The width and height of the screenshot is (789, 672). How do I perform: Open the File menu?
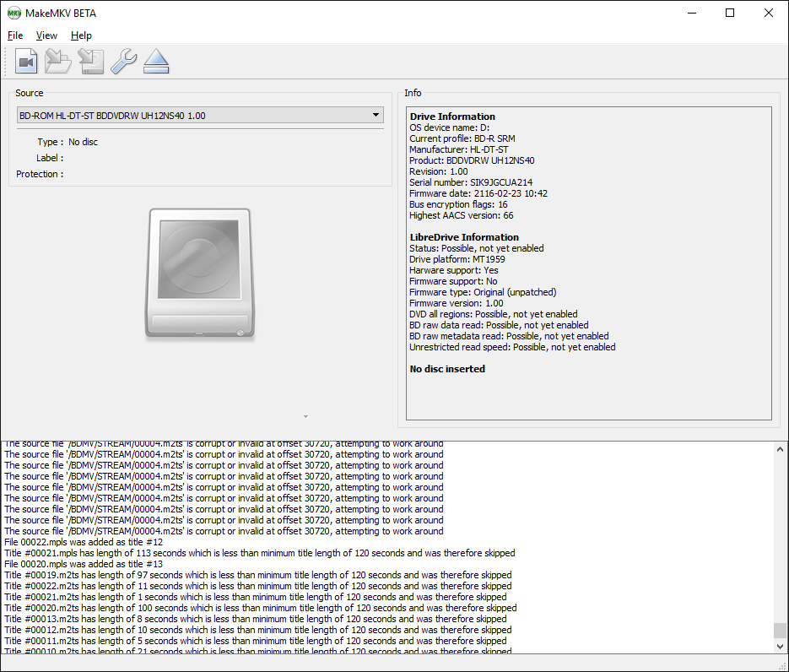[15, 35]
